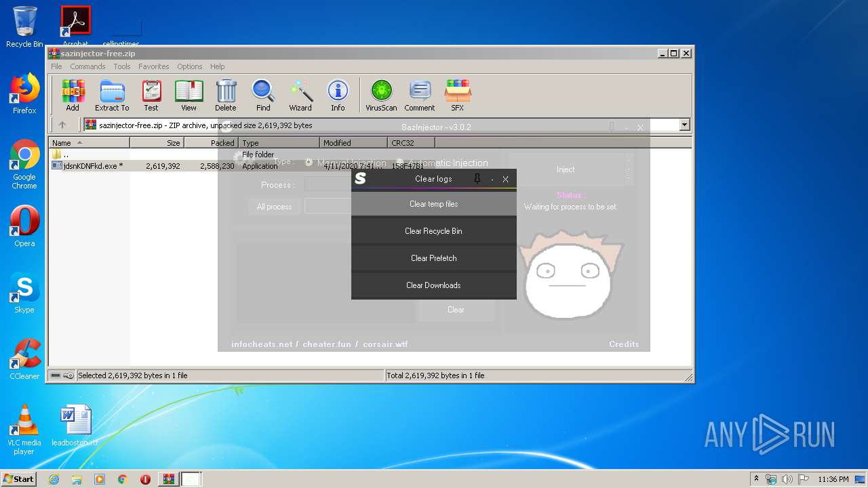
Task: Open the Extract To tool
Action: [x=112, y=96]
